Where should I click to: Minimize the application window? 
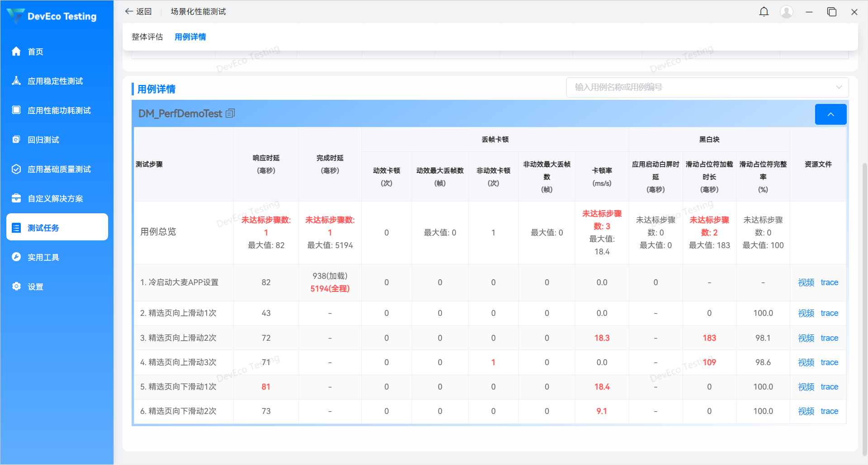[809, 12]
